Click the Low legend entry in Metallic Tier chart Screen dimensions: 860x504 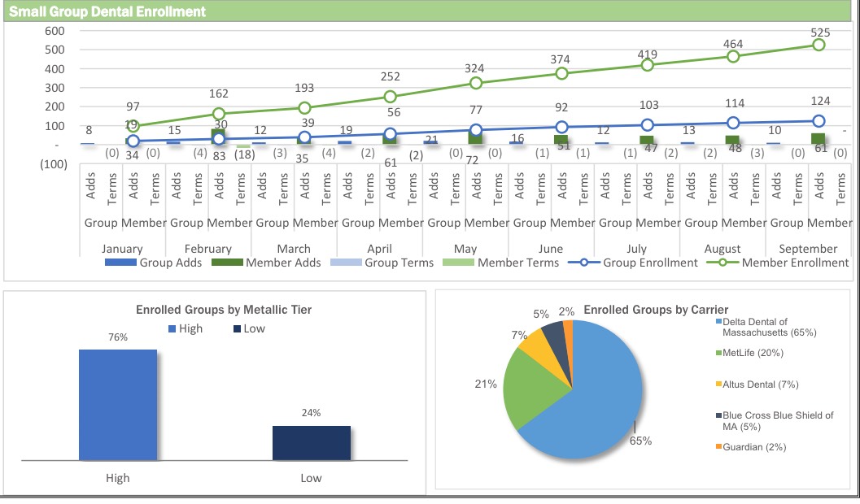pyautogui.click(x=248, y=328)
